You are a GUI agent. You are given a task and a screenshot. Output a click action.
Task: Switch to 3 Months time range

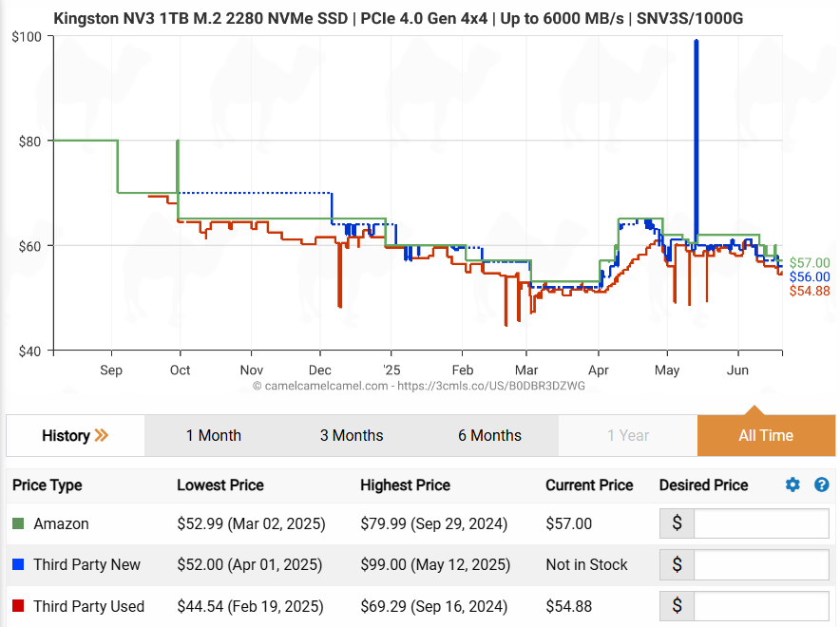351,436
